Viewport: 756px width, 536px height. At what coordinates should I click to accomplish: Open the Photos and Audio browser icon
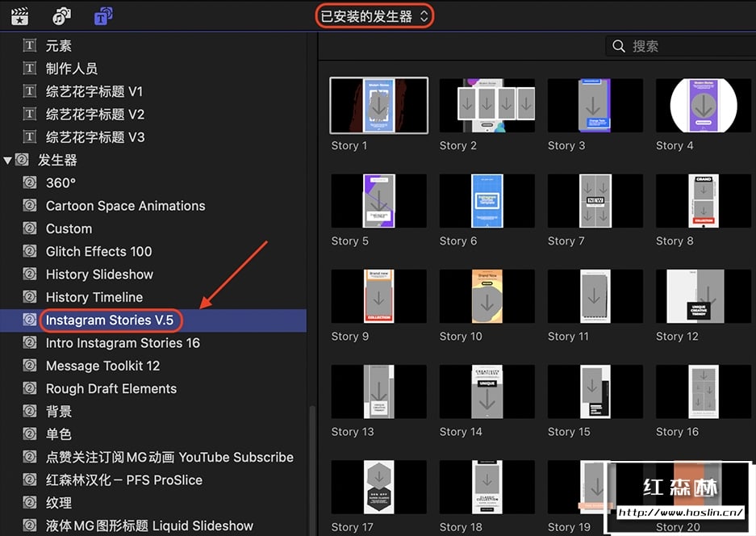pyautogui.click(x=61, y=16)
